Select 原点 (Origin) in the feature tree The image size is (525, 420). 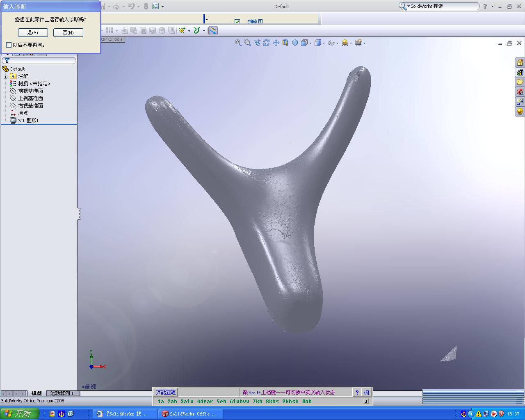(x=23, y=113)
